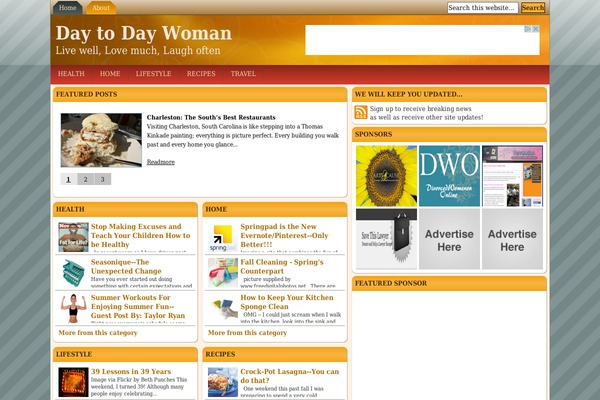Click the Fall Cleaning post thumbnail
Viewport: 600px width, 400px height.
click(x=223, y=273)
